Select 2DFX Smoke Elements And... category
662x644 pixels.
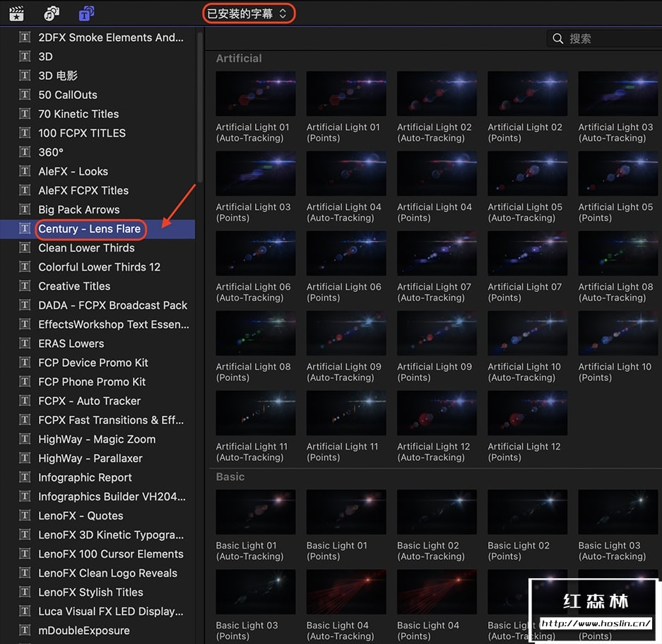[x=97, y=37]
